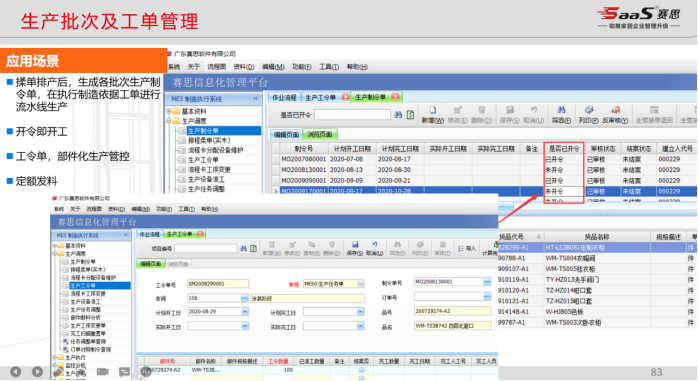698x381 pixels.
Task: Select 排程卖单(实木) in the upper tree
Action: pyautogui.click(x=209, y=140)
